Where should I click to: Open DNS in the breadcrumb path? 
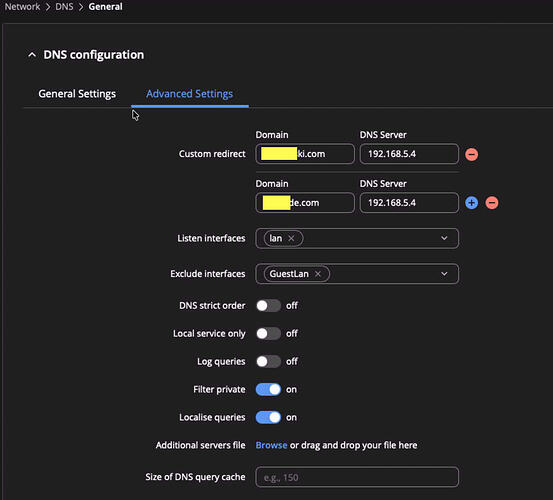[64, 7]
